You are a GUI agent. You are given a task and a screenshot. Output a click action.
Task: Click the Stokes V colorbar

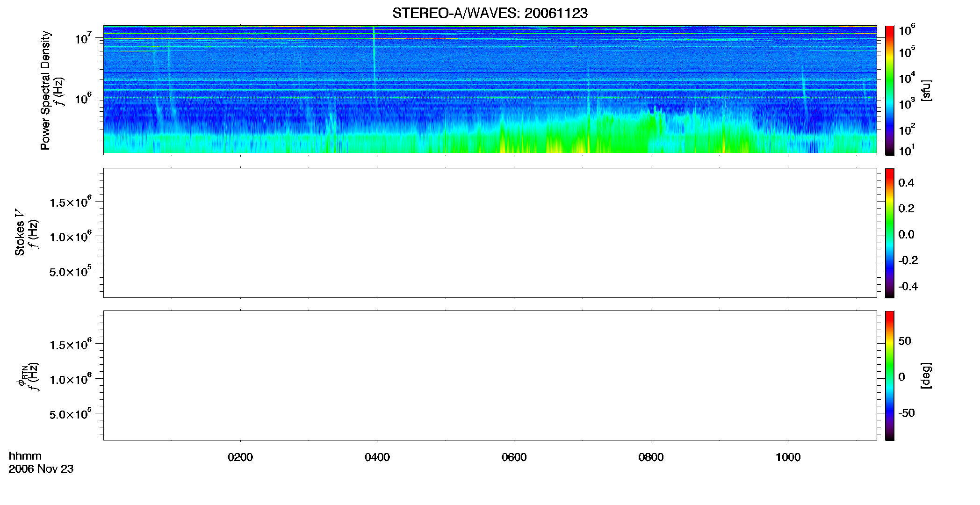pos(890,233)
